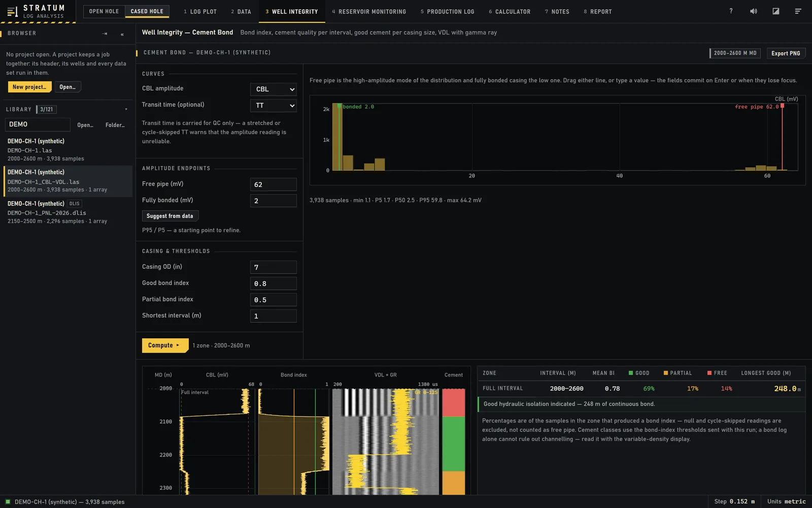The height and width of the screenshot is (508, 812).
Task: Toggle sound with the speaker icon
Action: (x=754, y=11)
